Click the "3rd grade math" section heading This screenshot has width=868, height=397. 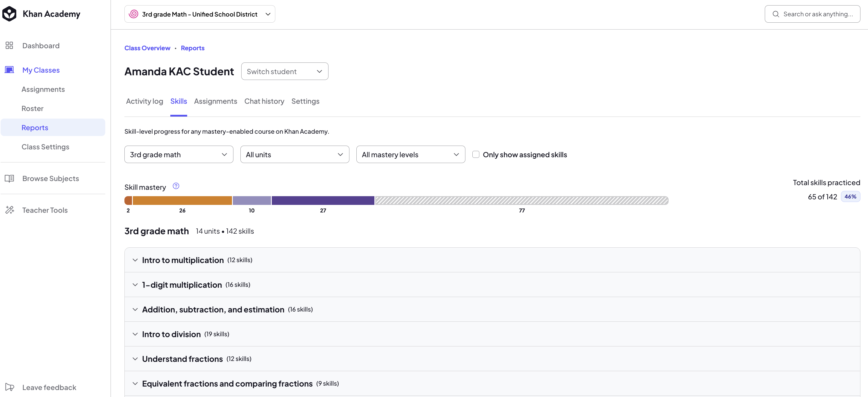(156, 231)
